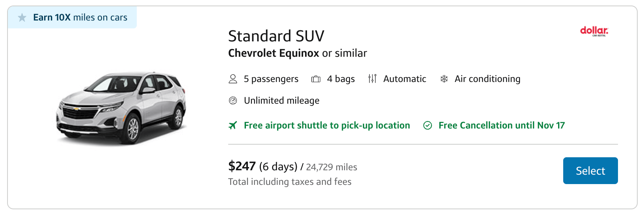644x216 pixels.
Task: Click the star icon in the miles badge
Action: pyautogui.click(x=22, y=18)
